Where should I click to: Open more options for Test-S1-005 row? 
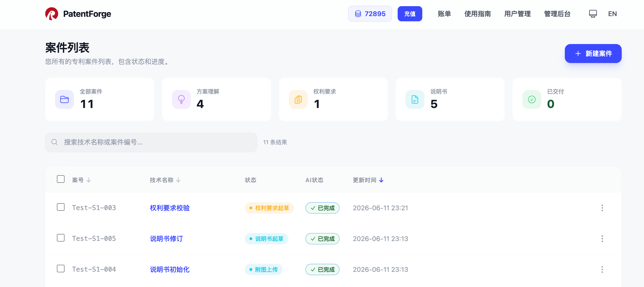(602, 239)
